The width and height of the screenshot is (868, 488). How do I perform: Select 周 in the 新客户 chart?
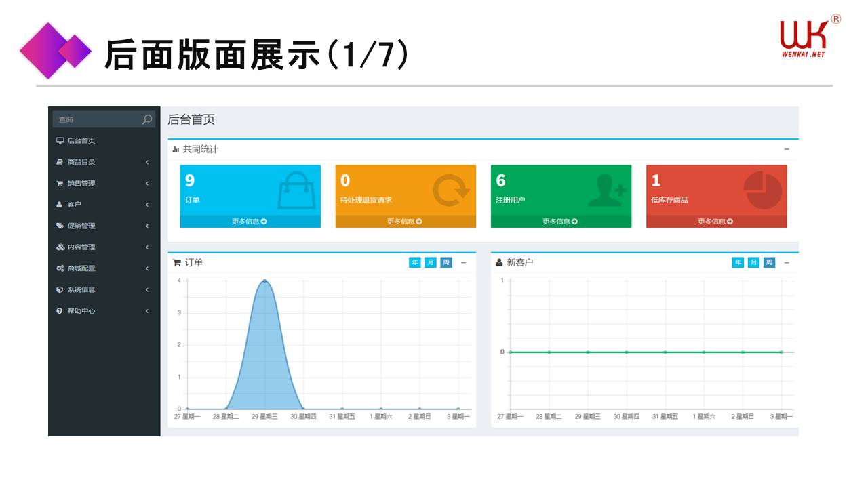(769, 263)
